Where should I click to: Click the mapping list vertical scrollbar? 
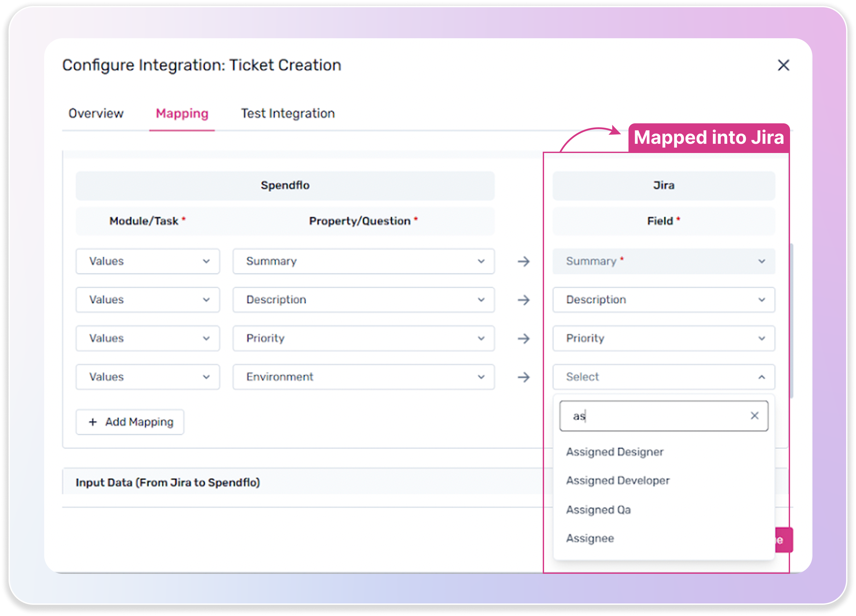[791, 321]
